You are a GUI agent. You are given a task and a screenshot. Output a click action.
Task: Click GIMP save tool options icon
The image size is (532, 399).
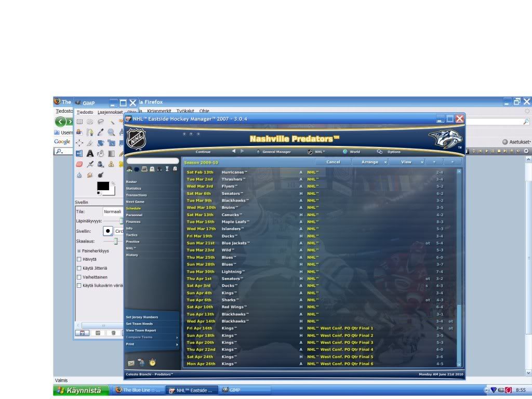tap(82, 333)
